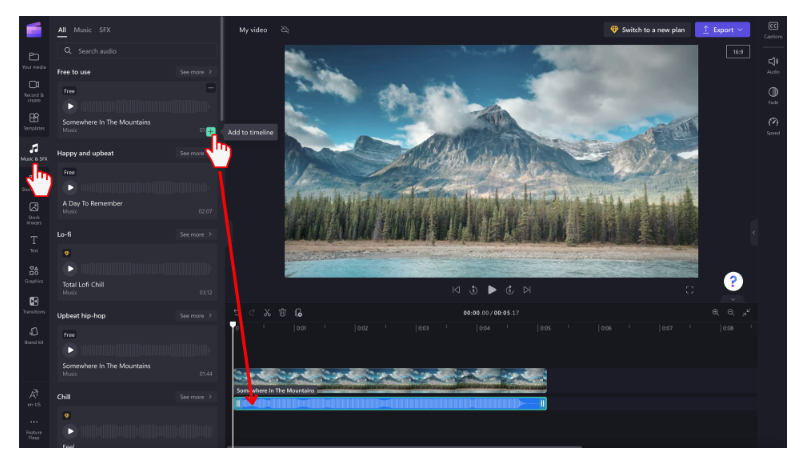Image resolution: width=802 pixels, height=463 pixels.
Task: Open the en-US language setting
Action: point(34,398)
